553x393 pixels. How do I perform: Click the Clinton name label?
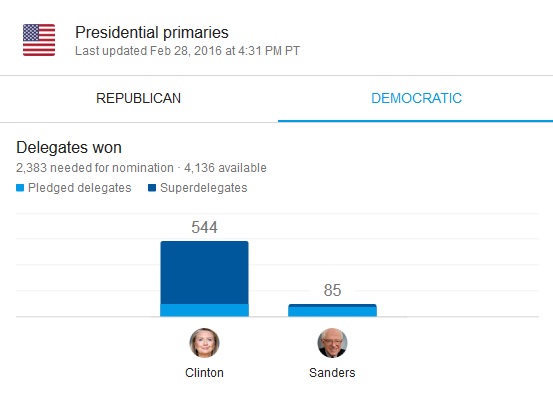click(204, 373)
